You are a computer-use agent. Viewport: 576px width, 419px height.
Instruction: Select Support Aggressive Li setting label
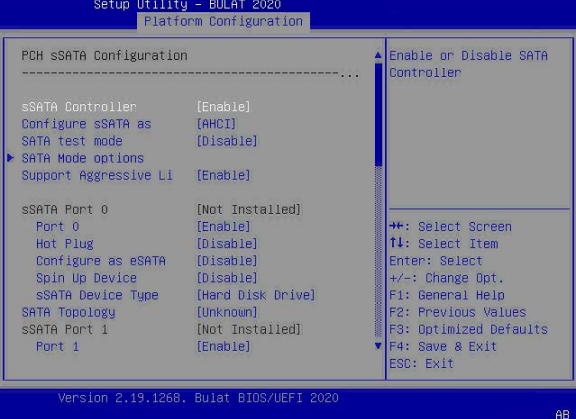[97, 176]
